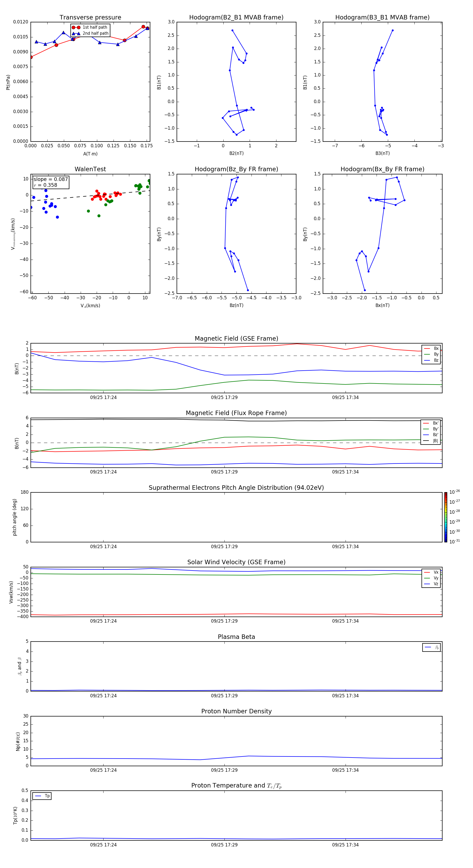The height and width of the screenshot is (868, 473).
Task: Click the "Hodogram(B2_B1 MVAB frame)" title
Action: pos(236,18)
